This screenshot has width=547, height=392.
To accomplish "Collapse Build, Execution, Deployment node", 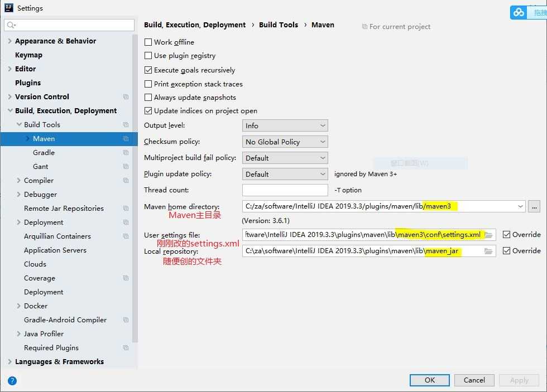I will (10, 110).
